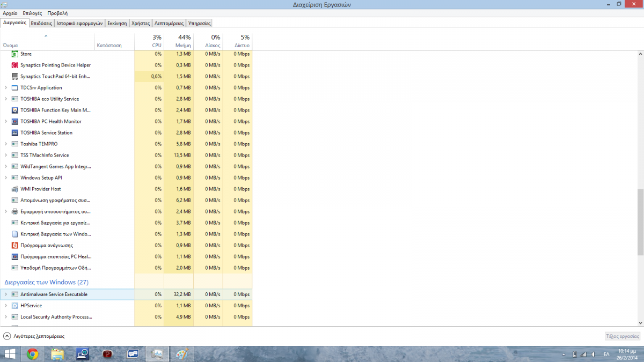Image resolution: width=644 pixels, height=362 pixels.
Task: Click the Toshiba TEMPRO process icon
Action: click(15, 144)
